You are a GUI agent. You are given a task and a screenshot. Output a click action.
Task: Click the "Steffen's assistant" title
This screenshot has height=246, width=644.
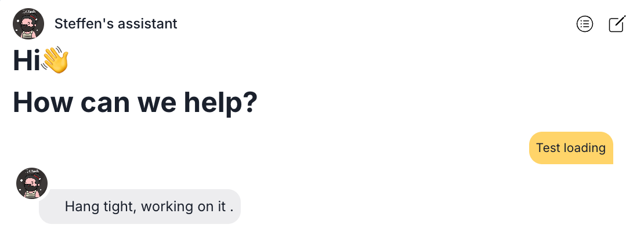[x=116, y=24]
